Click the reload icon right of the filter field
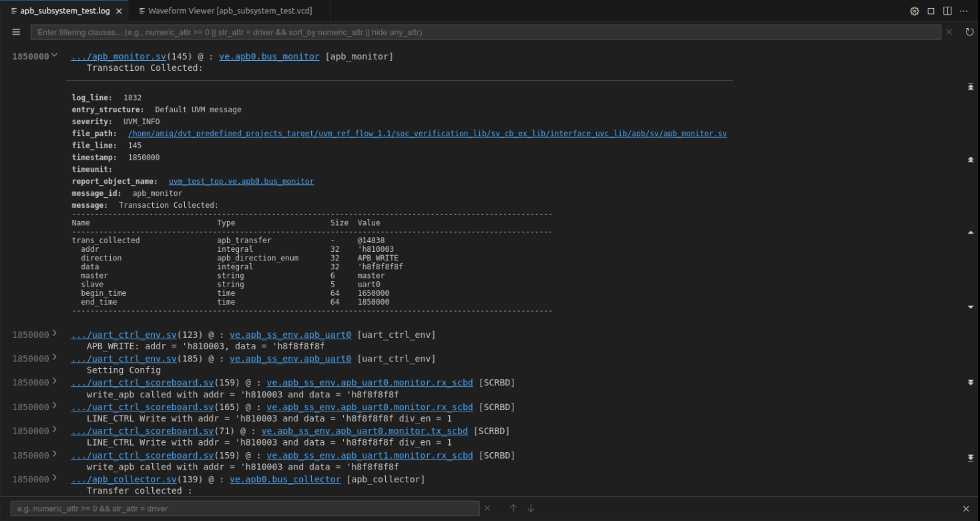Screen dimensions: 980x521 coord(969,31)
